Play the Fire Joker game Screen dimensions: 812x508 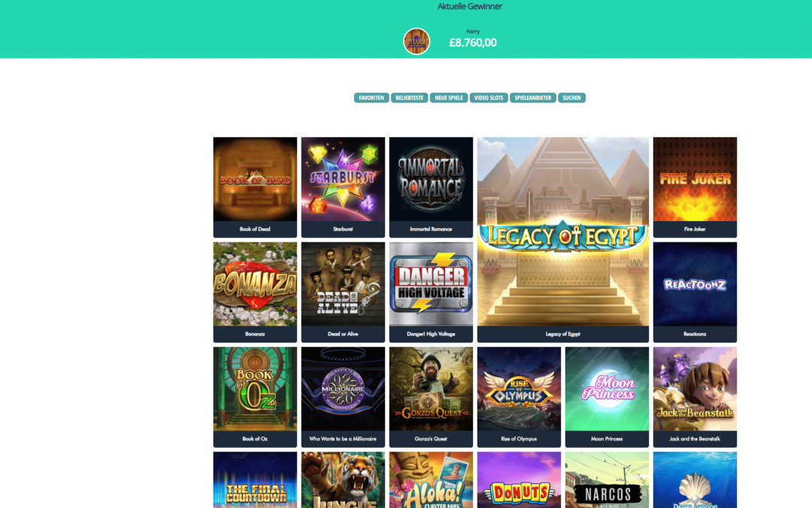click(695, 187)
